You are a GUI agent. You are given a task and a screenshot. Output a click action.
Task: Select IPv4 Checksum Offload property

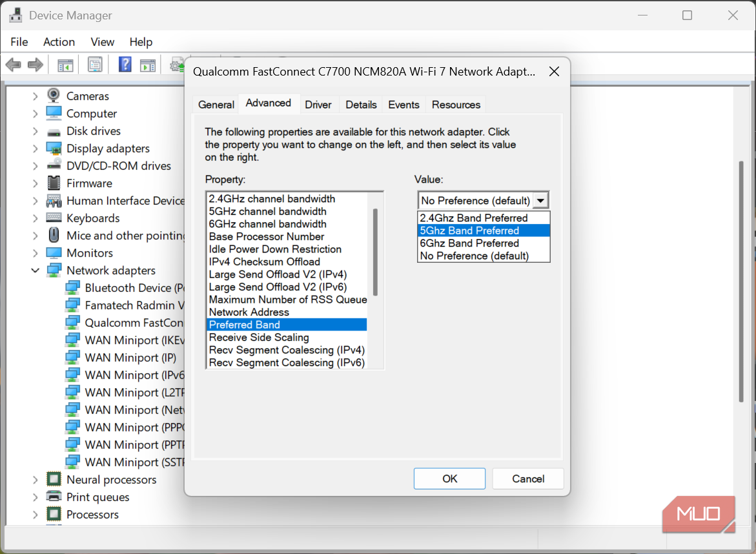click(x=287, y=262)
